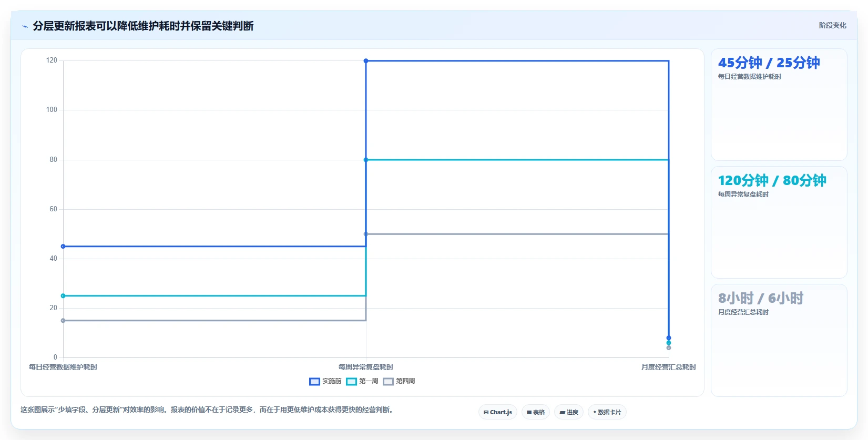Image resolution: width=868 pixels, height=440 pixels.
Task: Click the description text starting 这张图展示
Action: pyautogui.click(x=207, y=410)
